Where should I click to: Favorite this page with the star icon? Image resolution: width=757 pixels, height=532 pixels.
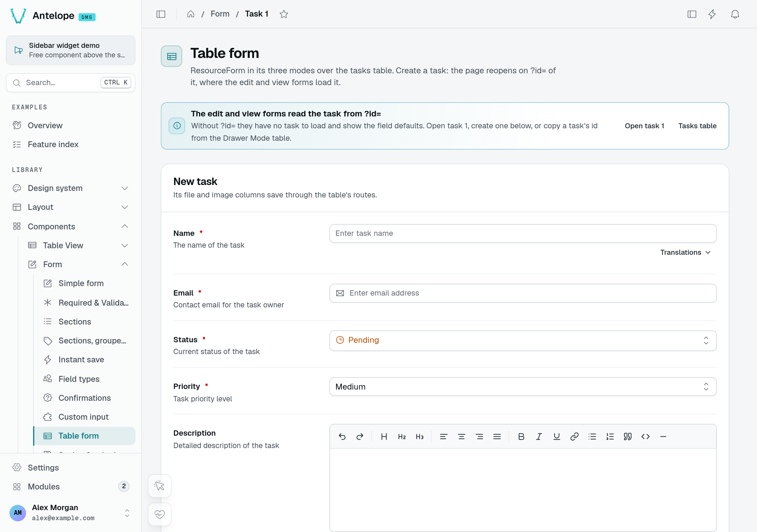click(x=284, y=14)
